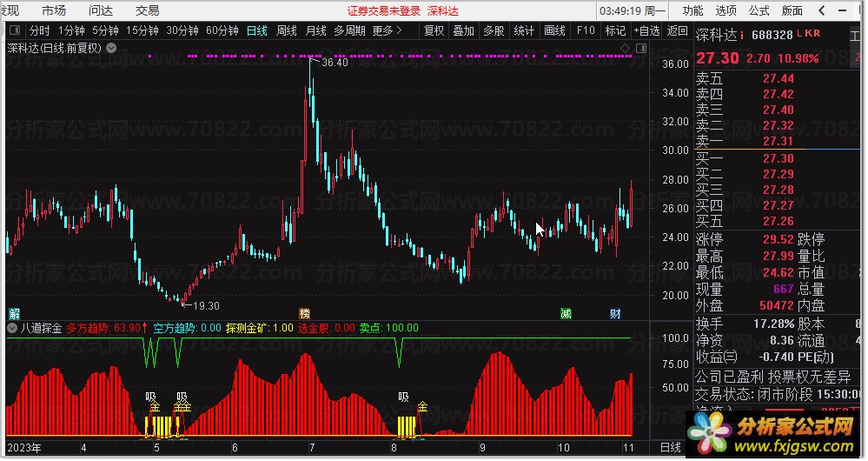This screenshot has height=461, width=868.
Task: Click the 叠加 toolbar button
Action: click(x=463, y=30)
